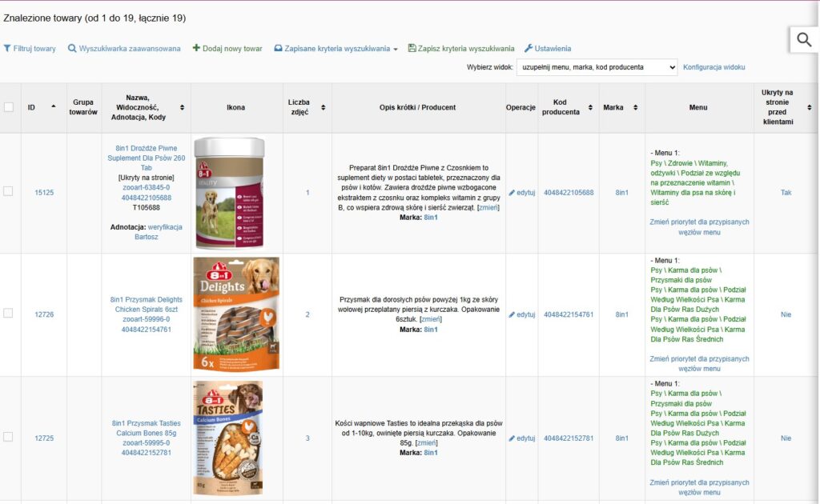Open the Wybierz widok view dropdown
Screen dimensions: 820x504
tap(597, 67)
